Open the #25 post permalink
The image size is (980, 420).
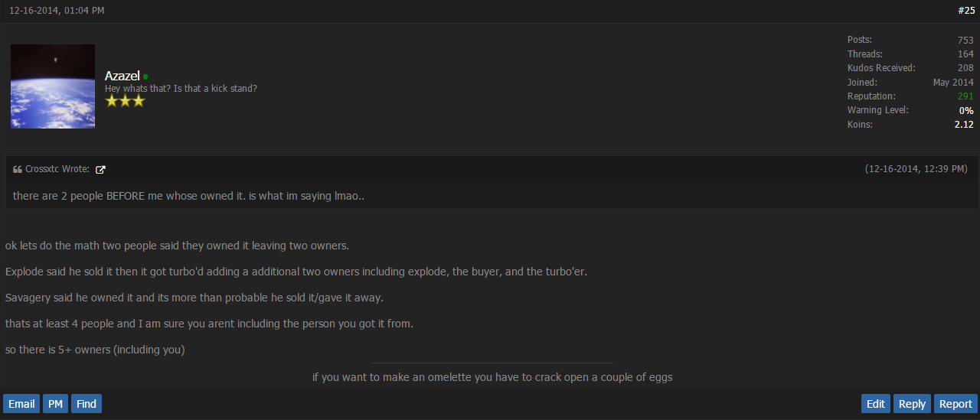(x=965, y=11)
